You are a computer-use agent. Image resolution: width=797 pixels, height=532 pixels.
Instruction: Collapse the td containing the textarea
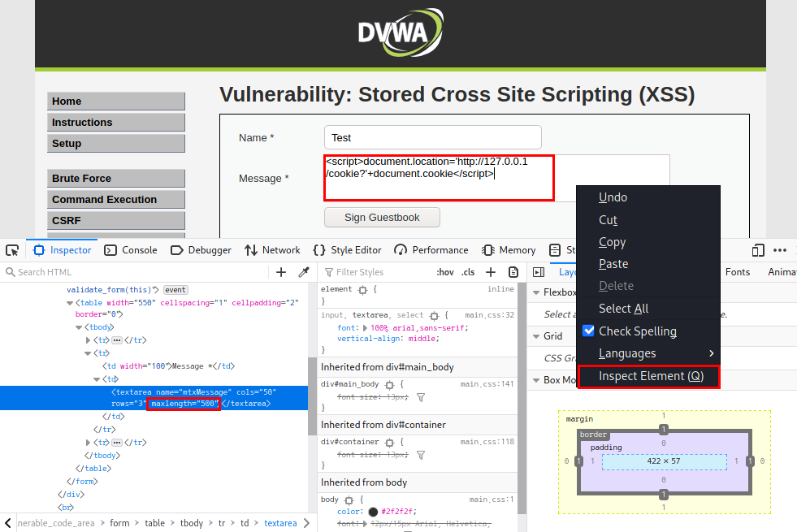click(x=97, y=379)
